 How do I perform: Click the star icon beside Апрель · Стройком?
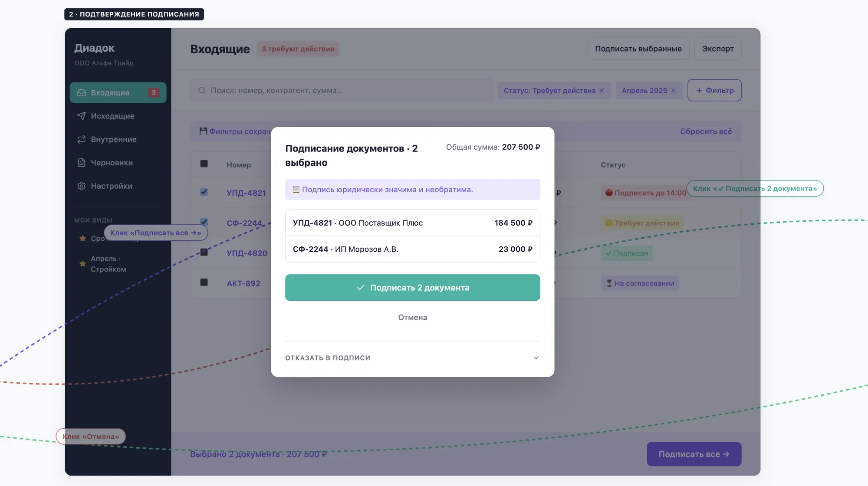[82, 263]
